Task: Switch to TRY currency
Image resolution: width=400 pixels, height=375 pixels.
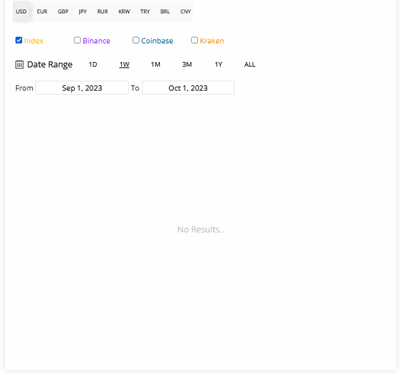Action: point(145,12)
